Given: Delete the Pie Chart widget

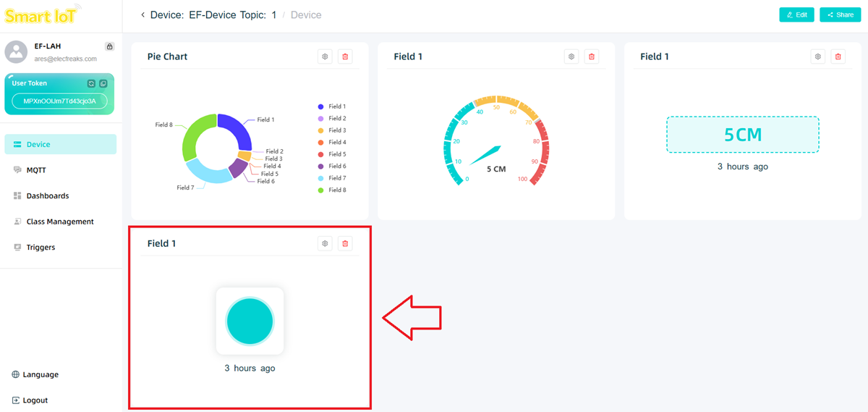Looking at the screenshot, I should click(x=345, y=56).
